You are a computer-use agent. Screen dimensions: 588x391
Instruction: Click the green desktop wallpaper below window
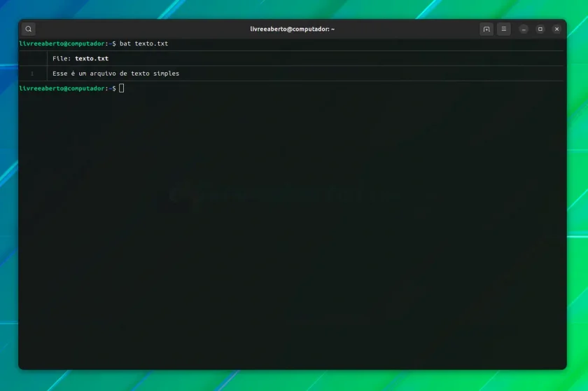[293, 381]
